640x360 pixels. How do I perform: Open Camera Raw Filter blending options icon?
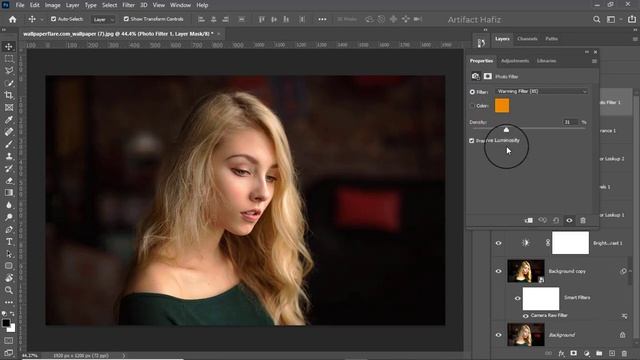(624, 316)
